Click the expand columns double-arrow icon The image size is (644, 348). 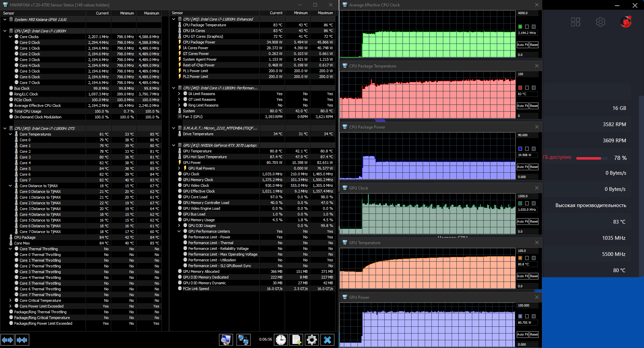pyautogui.click(x=7, y=340)
